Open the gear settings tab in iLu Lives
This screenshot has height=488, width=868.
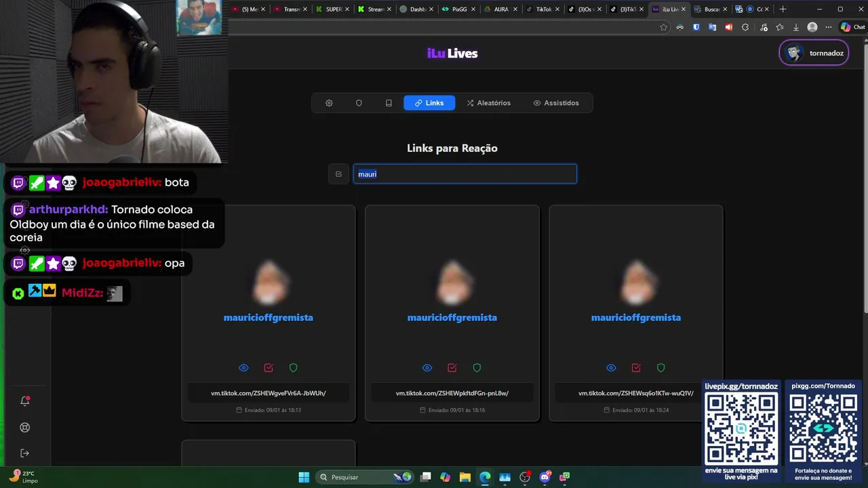coord(329,103)
